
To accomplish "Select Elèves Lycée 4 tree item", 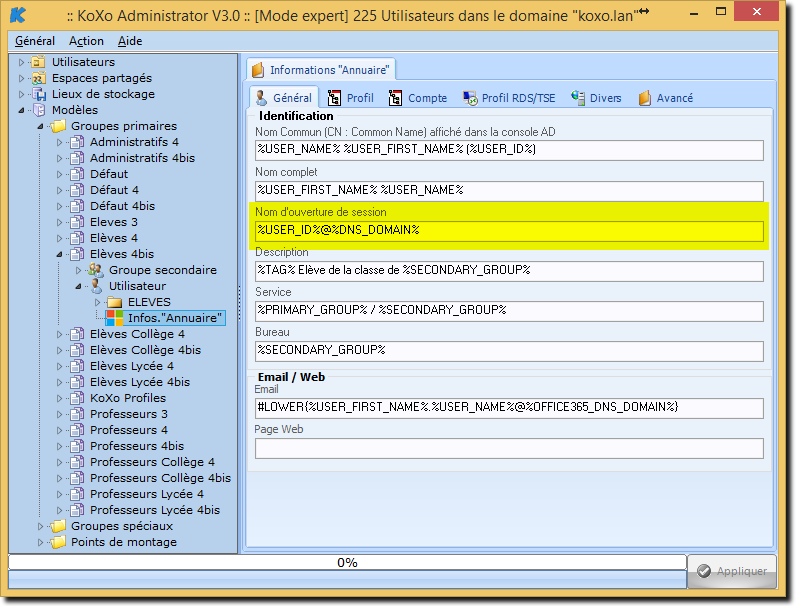I will click(x=131, y=366).
